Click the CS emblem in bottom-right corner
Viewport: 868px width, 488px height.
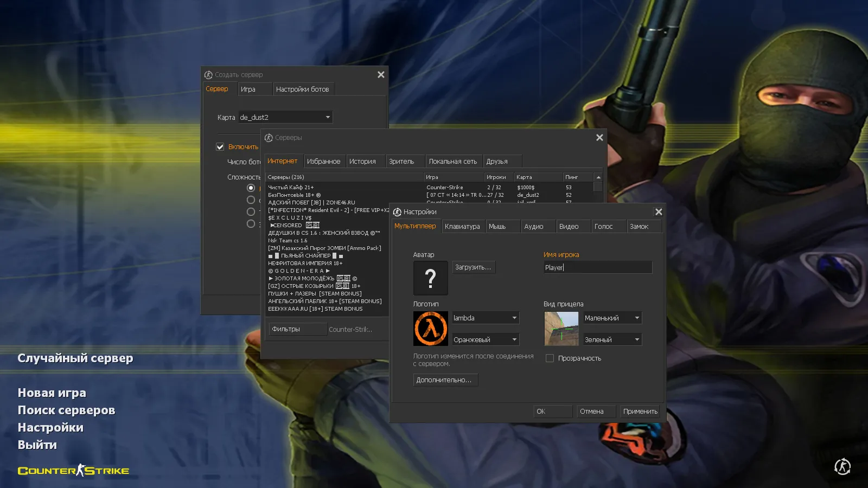pos(843,466)
